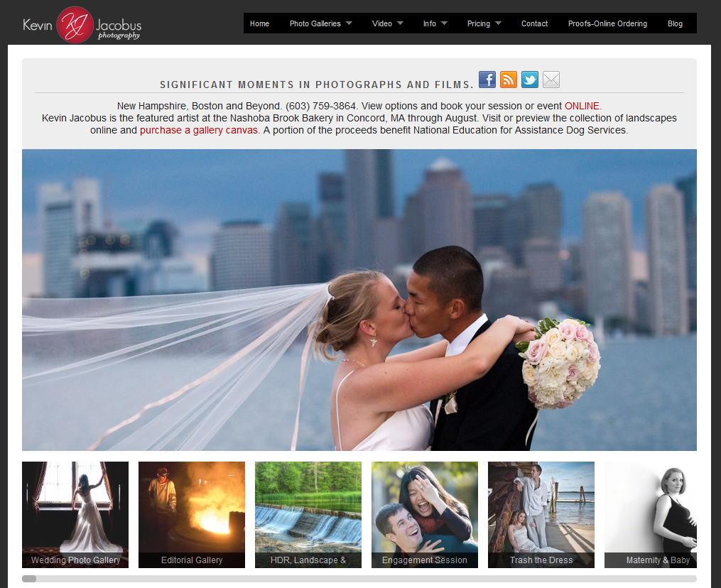Click the Kevin Jacobus Photography logo
Screen dimensions: 721x588
tap(82, 25)
